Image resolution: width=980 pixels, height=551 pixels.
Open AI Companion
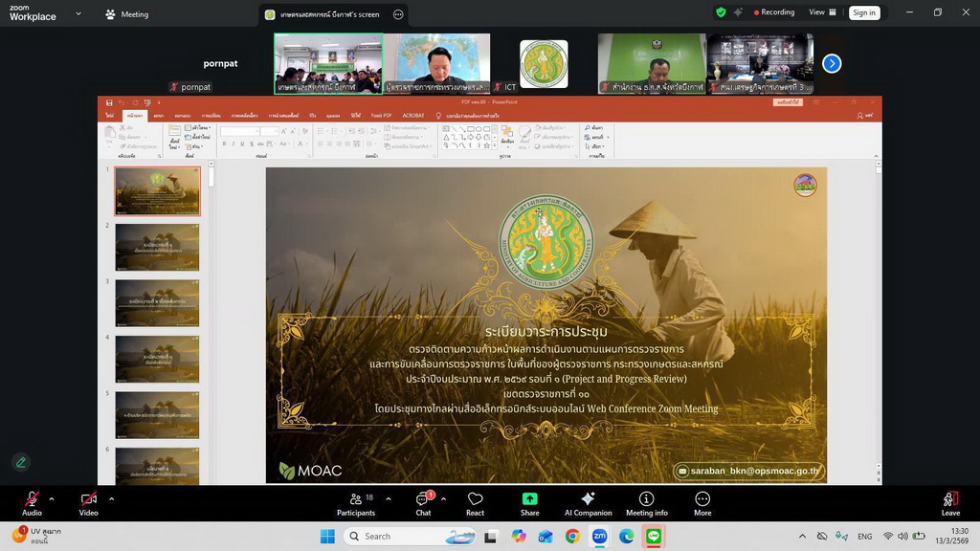pos(588,502)
